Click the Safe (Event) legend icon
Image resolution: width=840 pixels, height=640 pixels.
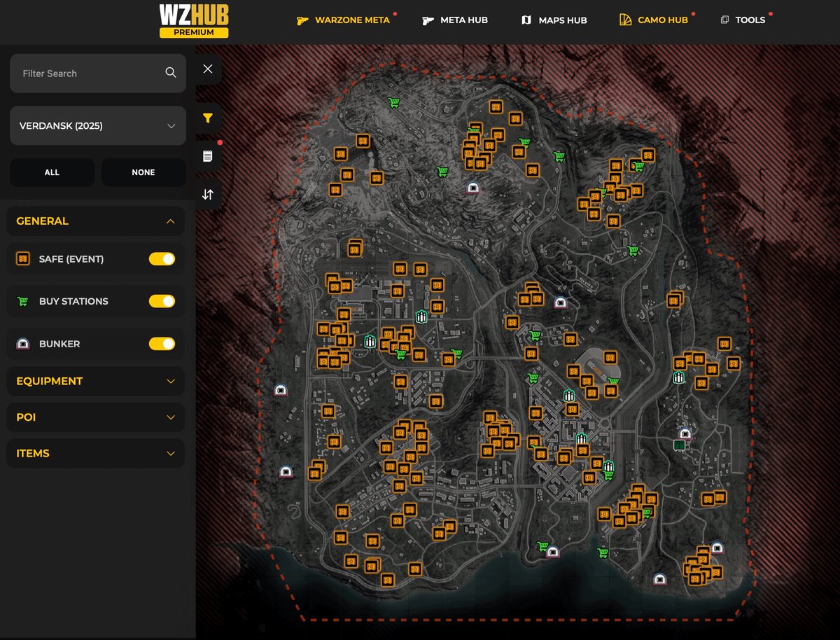tap(23, 259)
